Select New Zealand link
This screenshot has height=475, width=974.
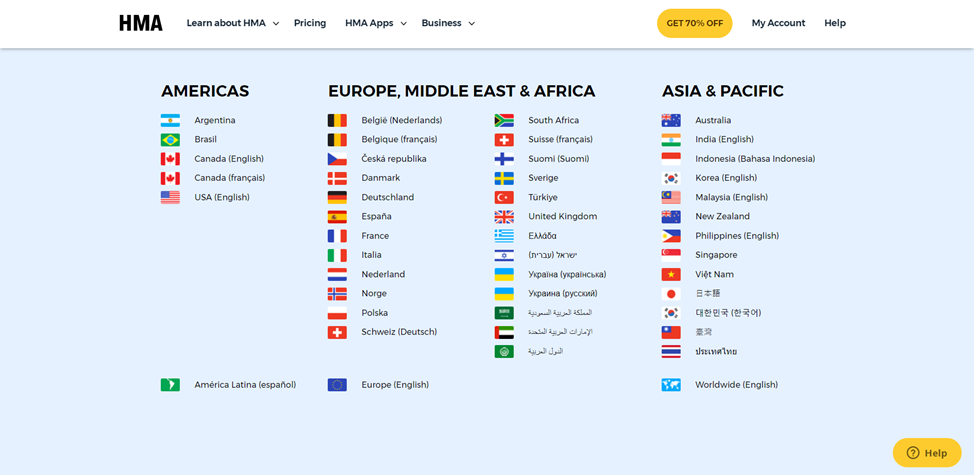722,217
